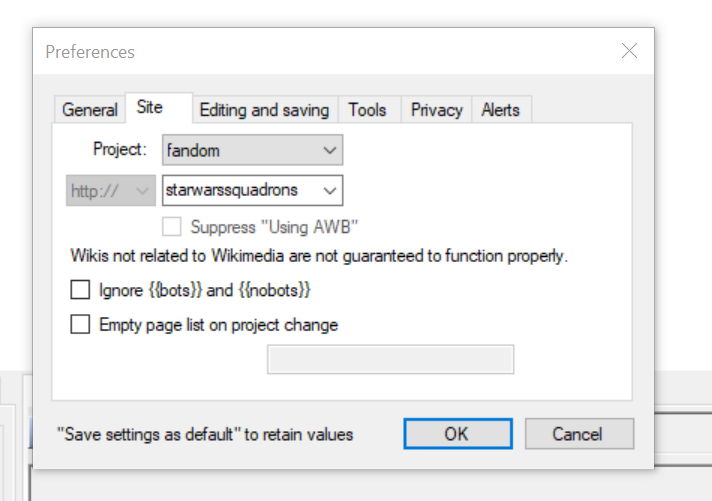This screenshot has width=712, height=501.
Task: Show the Alerts tab
Action: point(500,110)
